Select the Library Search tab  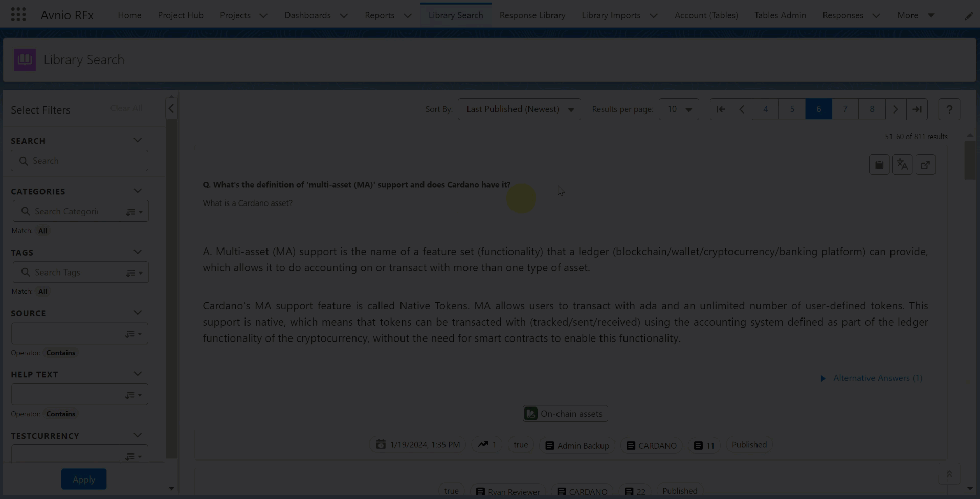coord(456,15)
